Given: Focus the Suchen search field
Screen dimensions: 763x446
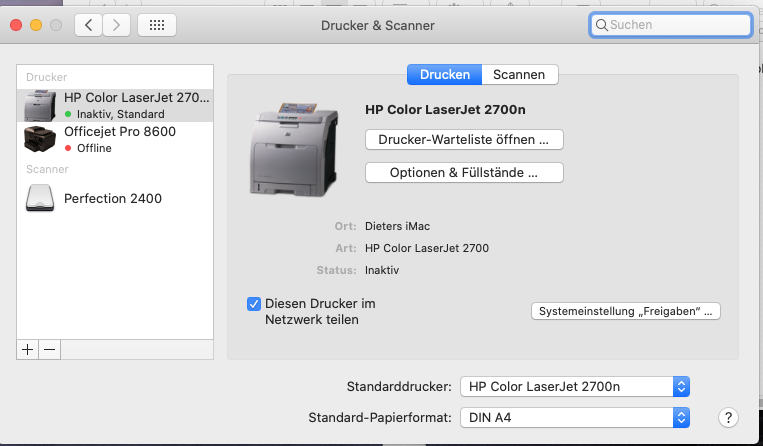Looking at the screenshot, I should (671, 25).
